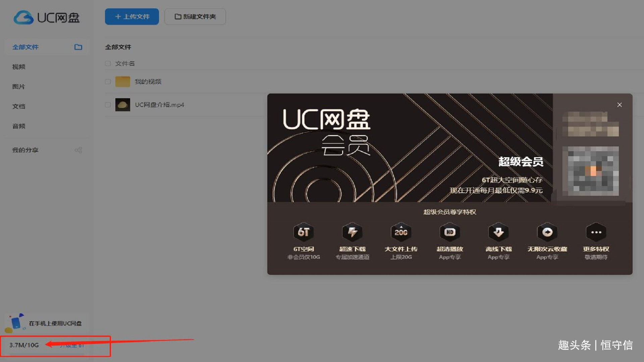Check the box for UC网盘介绍.mp4

click(x=108, y=105)
